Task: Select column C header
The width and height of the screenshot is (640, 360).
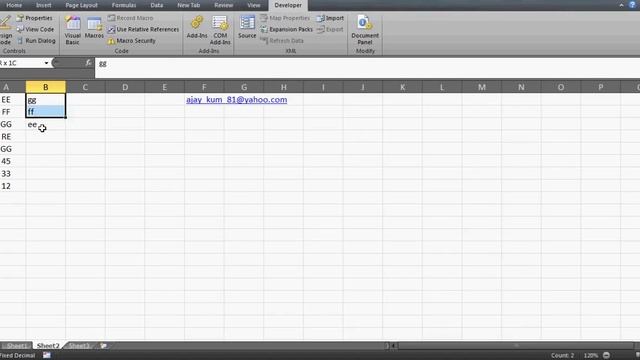Action: (x=85, y=87)
